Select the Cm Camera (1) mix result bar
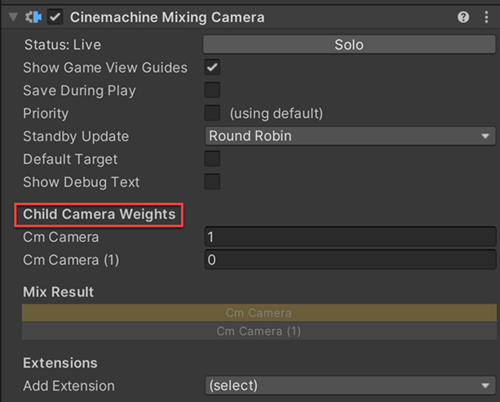Image resolution: width=500 pixels, height=402 pixels. click(x=259, y=331)
